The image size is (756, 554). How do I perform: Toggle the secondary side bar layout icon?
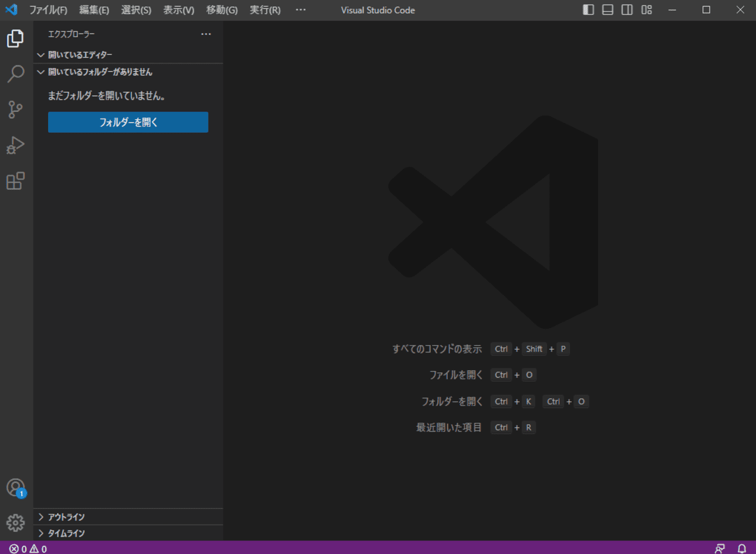point(627,10)
